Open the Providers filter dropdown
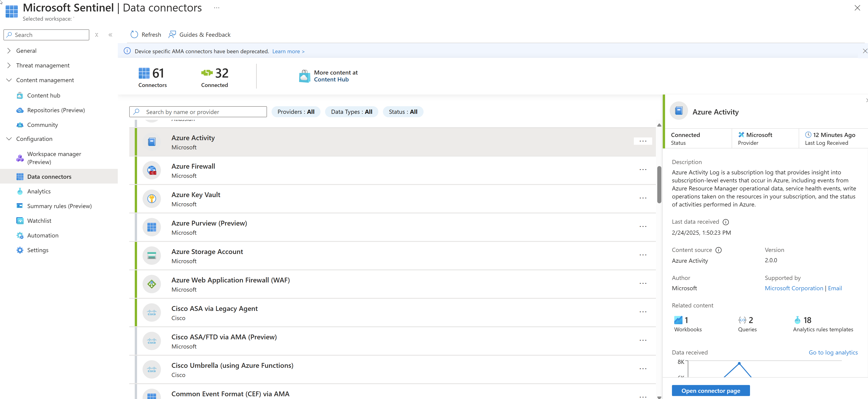 [296, 112]
